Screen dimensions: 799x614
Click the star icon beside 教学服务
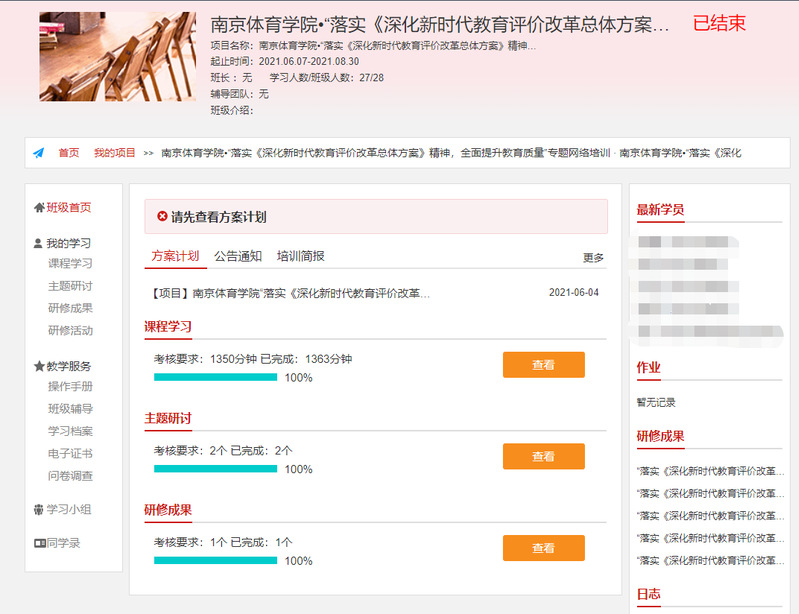coord(39,366)
